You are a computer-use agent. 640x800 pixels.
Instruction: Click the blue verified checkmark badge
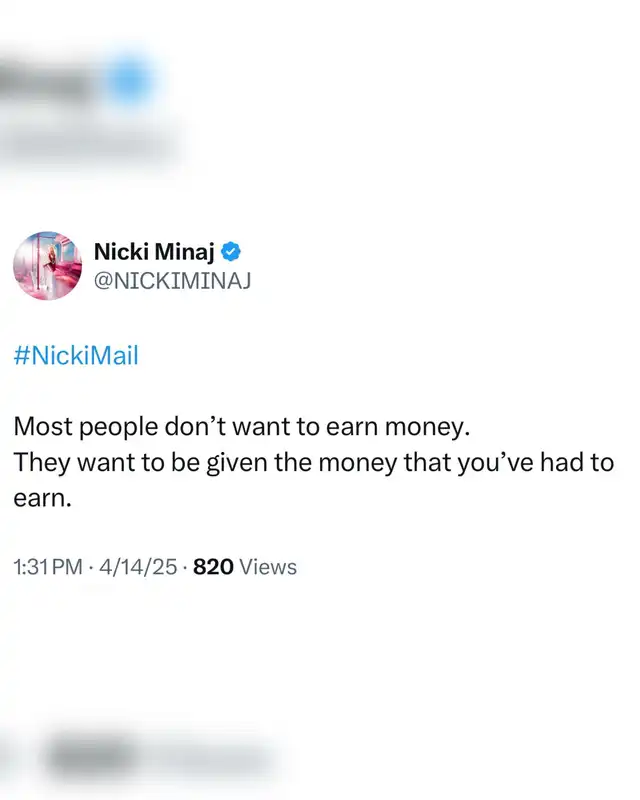coord(231,252)
